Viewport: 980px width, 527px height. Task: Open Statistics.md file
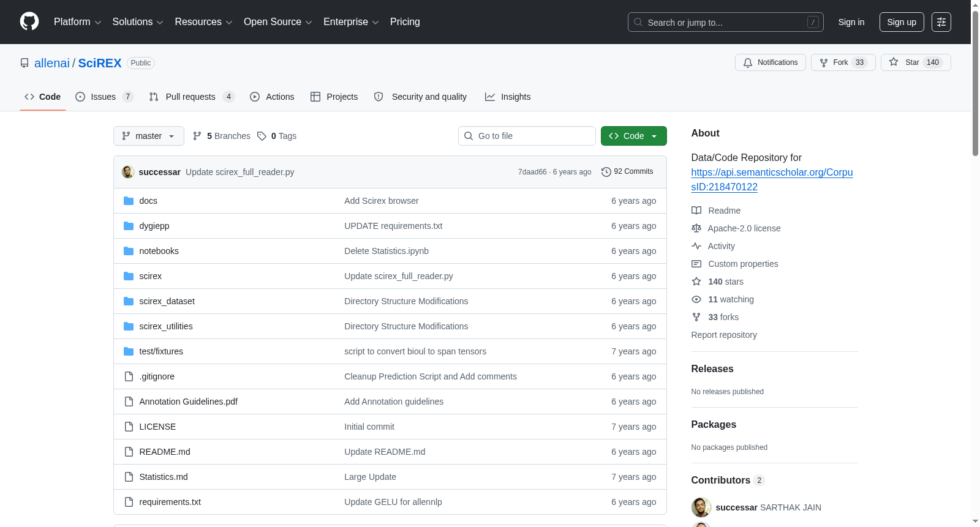[164, 477]
